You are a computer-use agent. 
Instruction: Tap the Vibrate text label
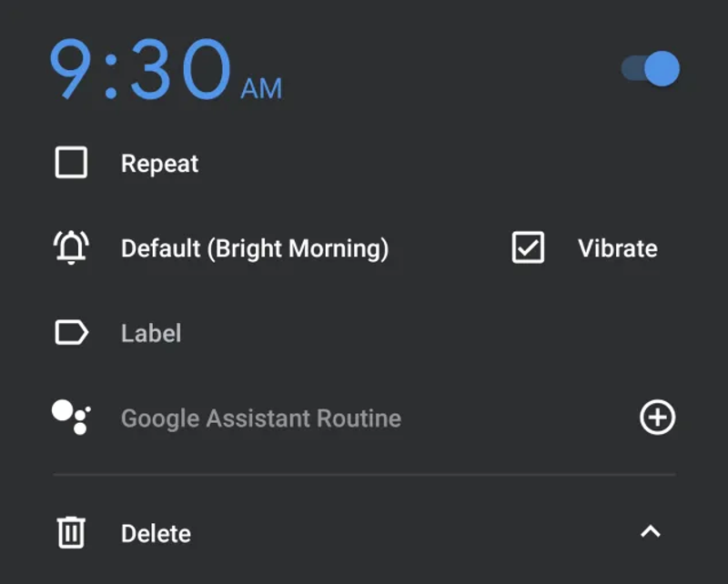point(617,248)
